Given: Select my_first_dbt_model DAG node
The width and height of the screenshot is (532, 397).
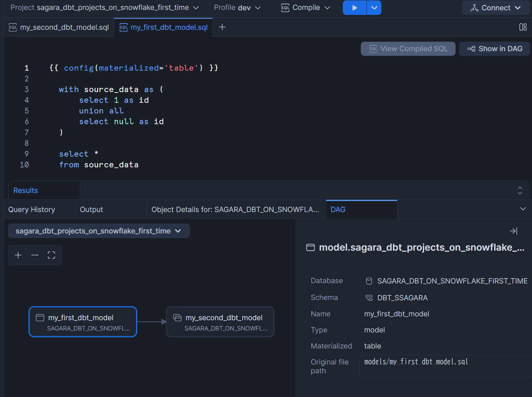Looking at the screenshot, I should pos(83,322).
